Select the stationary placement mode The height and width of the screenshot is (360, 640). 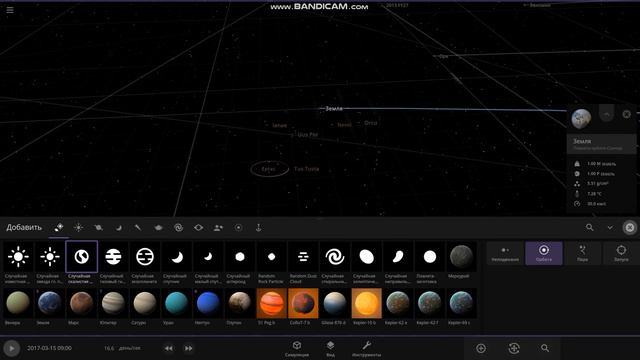pyautogui.click(x=505, y=253)
